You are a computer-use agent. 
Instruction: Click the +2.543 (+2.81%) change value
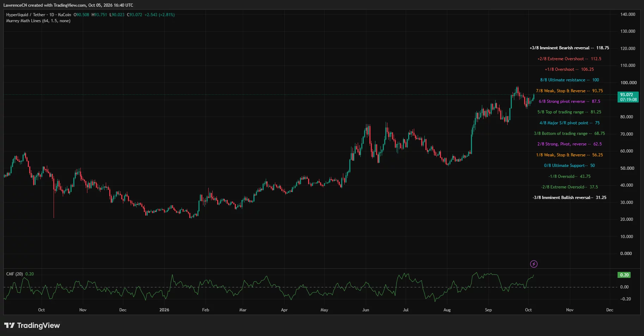pos(160,15)
